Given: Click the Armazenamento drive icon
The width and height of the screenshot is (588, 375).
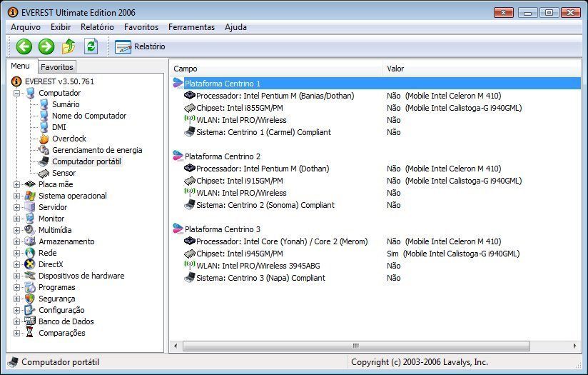Looking at the screenshot, I should (30, 241).
